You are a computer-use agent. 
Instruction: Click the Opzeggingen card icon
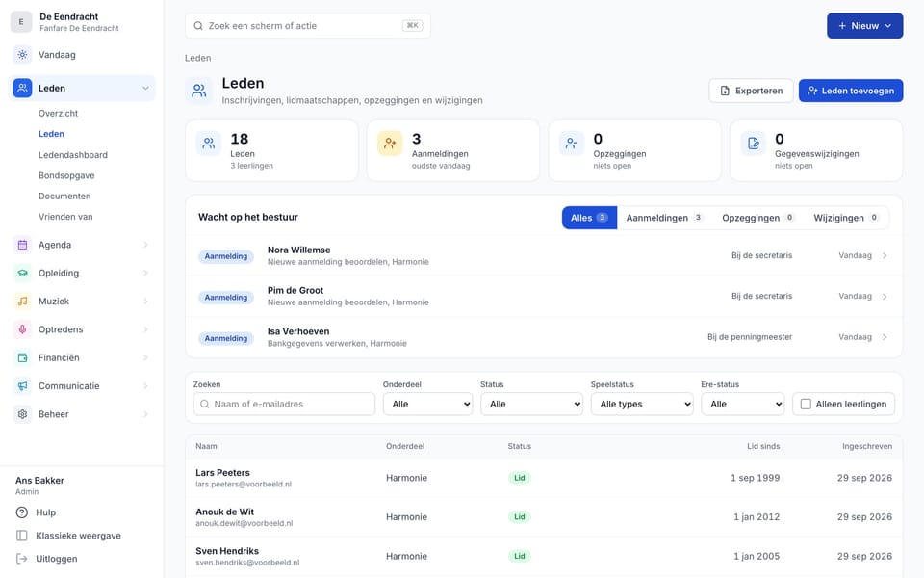571,144
